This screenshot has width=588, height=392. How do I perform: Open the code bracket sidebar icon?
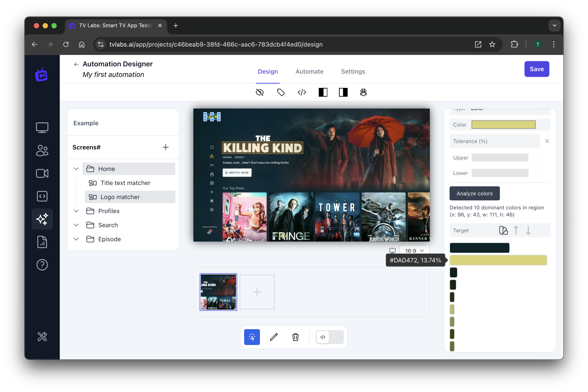point(42,196)
